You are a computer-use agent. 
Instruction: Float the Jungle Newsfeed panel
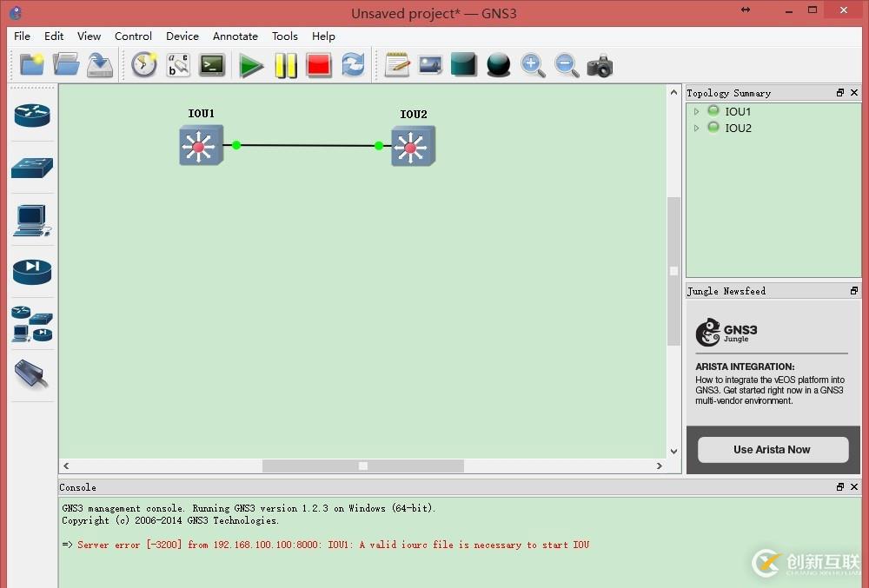(x=854, y=291)
